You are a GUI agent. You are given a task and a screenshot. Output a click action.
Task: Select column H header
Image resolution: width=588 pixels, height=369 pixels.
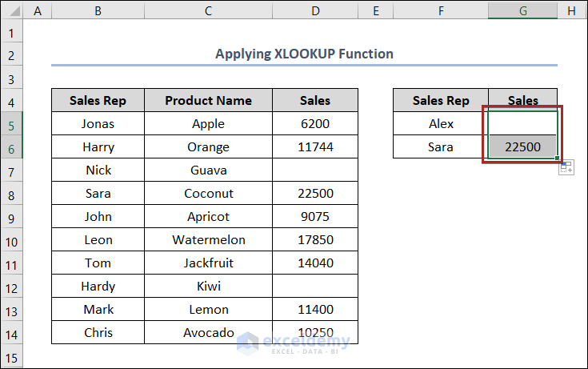[x=571, y=10]
